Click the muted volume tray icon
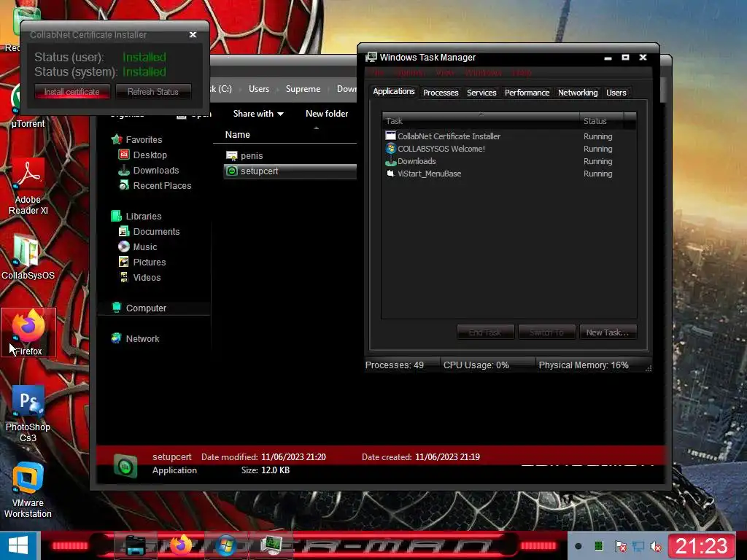The image size is (747, 560). coord(656,547)
